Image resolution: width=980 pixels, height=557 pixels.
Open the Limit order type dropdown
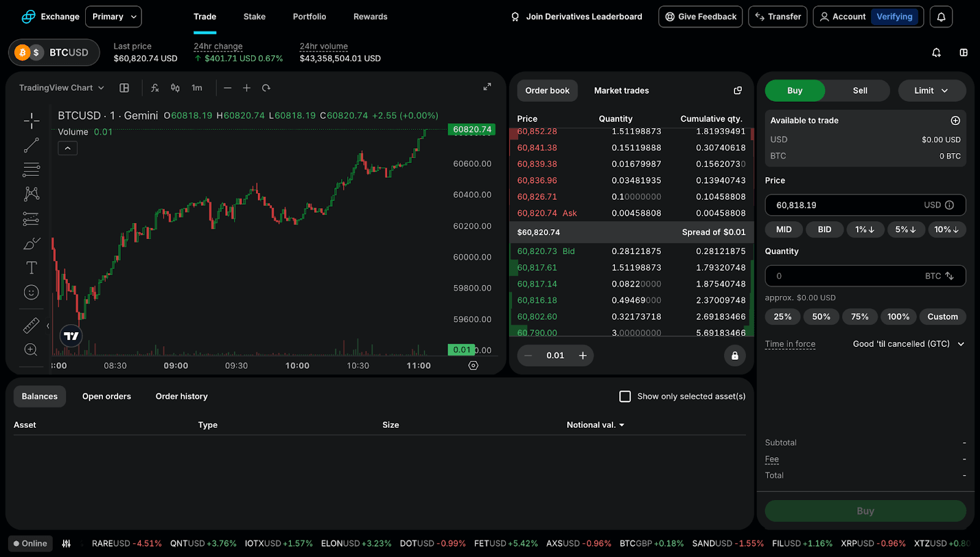pyautogui.click(x=932, y=90)
